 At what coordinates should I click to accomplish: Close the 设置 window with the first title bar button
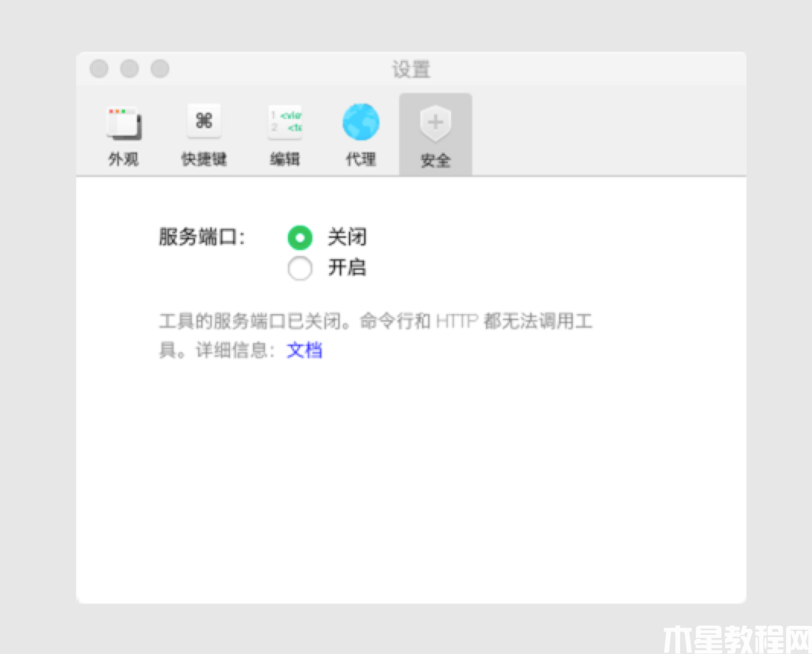point(99,69)
